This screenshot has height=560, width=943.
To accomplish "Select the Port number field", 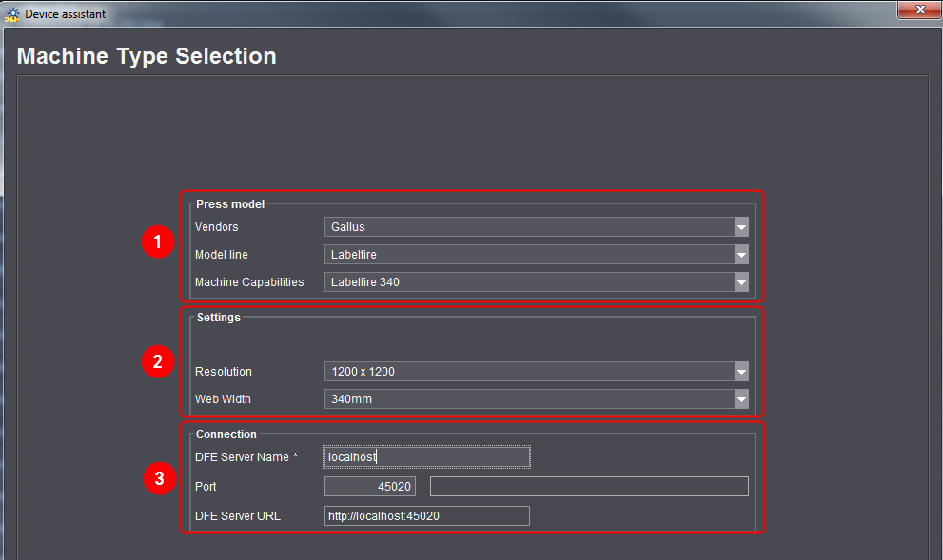I will click(369, 487).
